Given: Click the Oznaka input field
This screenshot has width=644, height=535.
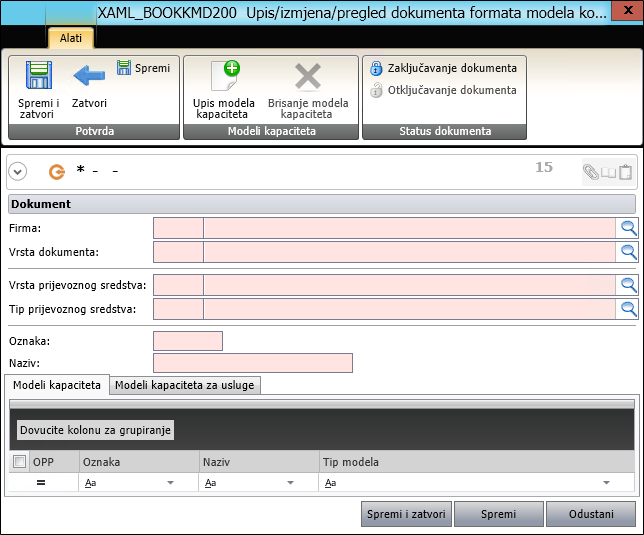Looking at the screenshot, I should 188,341.
